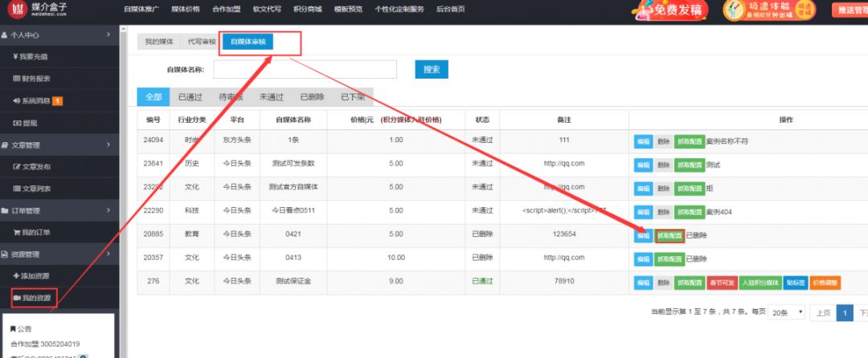Click the 极速体验 banner

[x=769, y=10]
